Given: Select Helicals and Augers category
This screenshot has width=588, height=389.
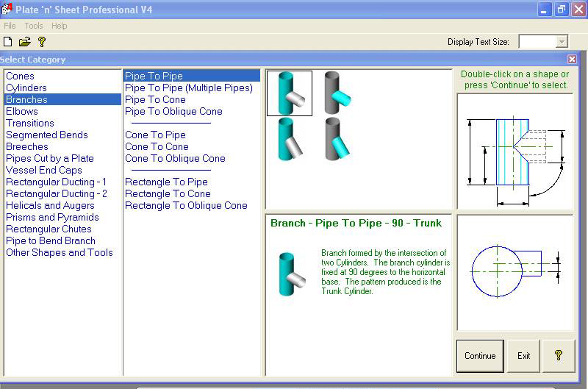Looking at the screenshot, I should point(62,206).
